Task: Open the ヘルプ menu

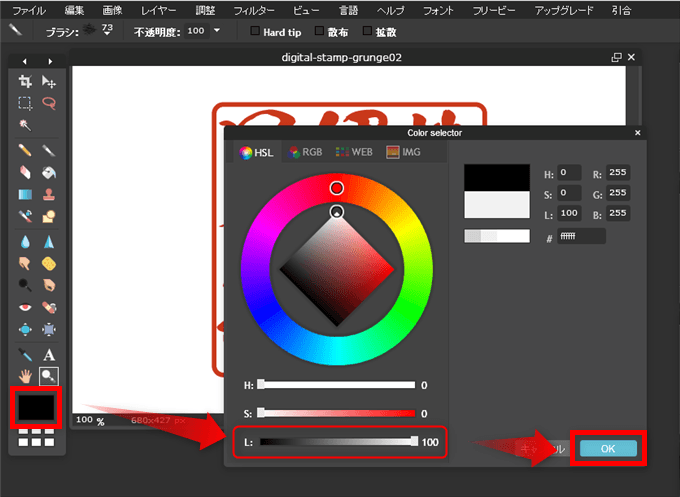Action: point(390,10)
